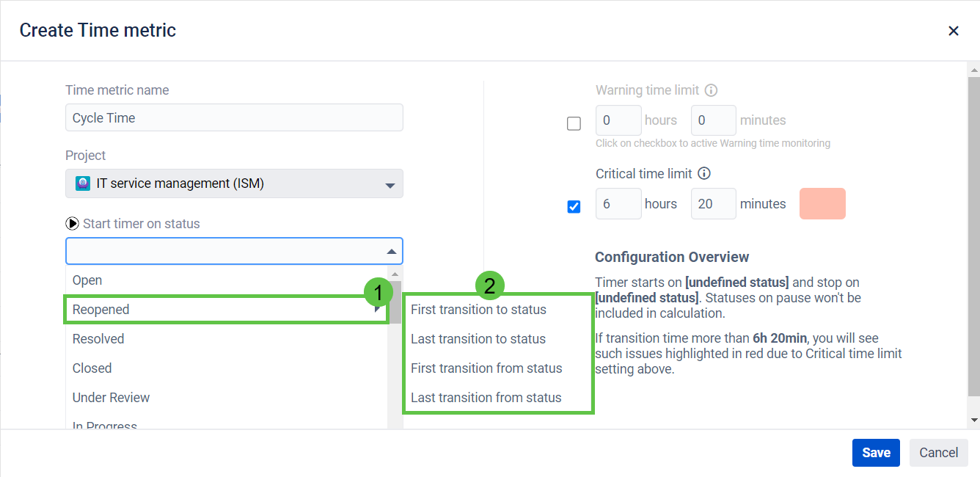Close the Create Time metric dialog
The height and width of the screenshot is (477, 980).
click(x=953, y=31)
